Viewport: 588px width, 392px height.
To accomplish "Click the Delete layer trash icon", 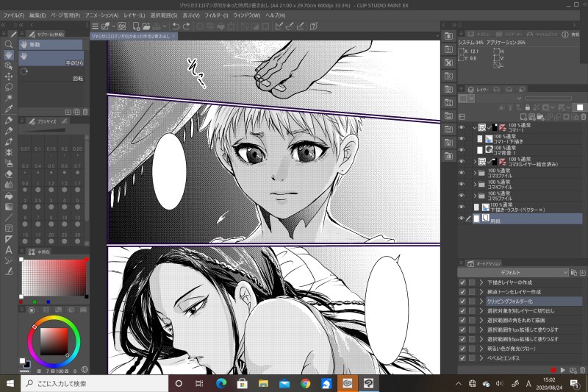I will coord(584,117).
